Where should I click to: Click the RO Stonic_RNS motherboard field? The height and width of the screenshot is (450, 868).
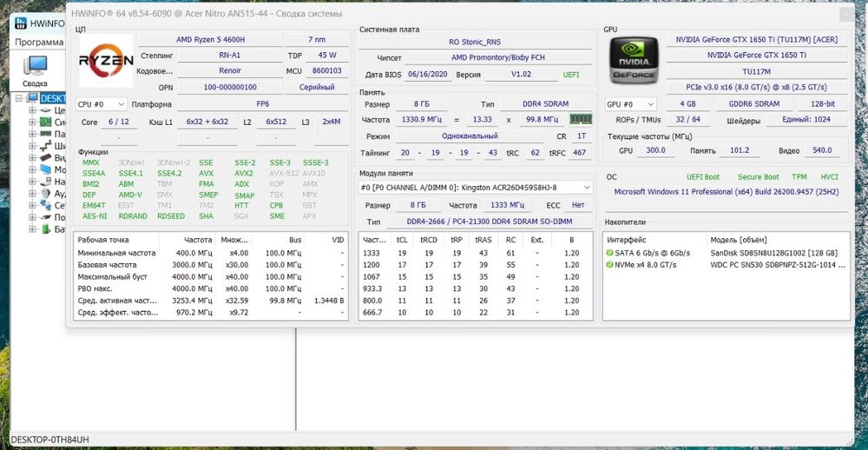tap(475, 42)
